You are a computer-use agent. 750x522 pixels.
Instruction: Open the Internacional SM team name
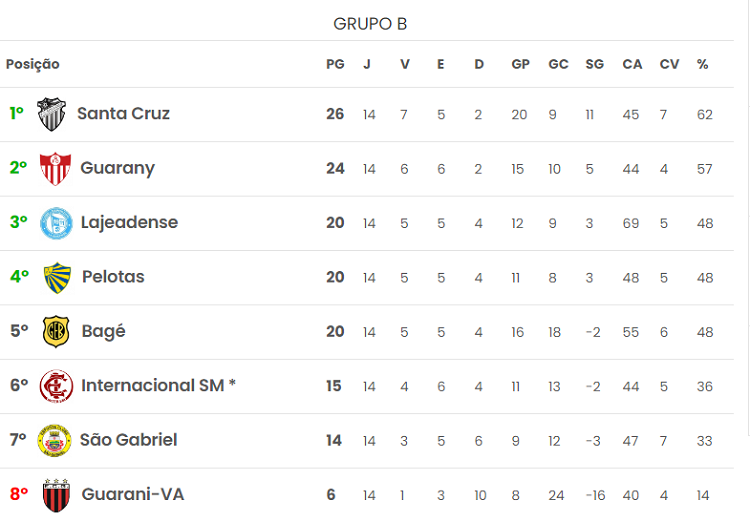click(x=158, y=385)
